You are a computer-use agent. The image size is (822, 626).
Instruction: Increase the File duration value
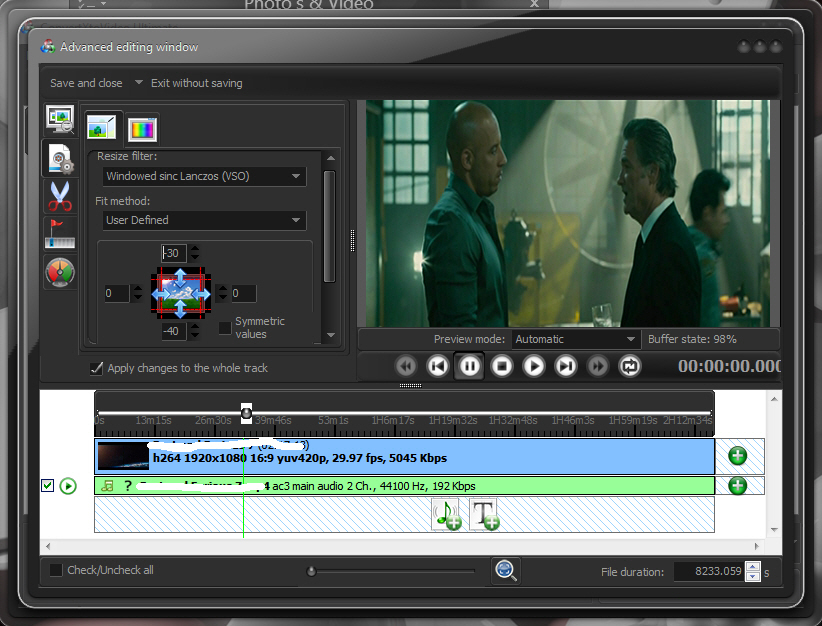coord(753,567)
